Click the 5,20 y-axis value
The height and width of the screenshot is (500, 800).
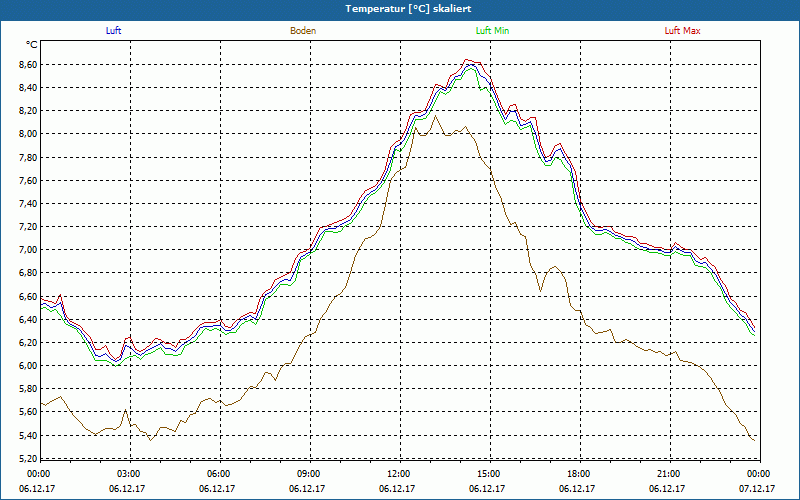click(x=28, y=458)
